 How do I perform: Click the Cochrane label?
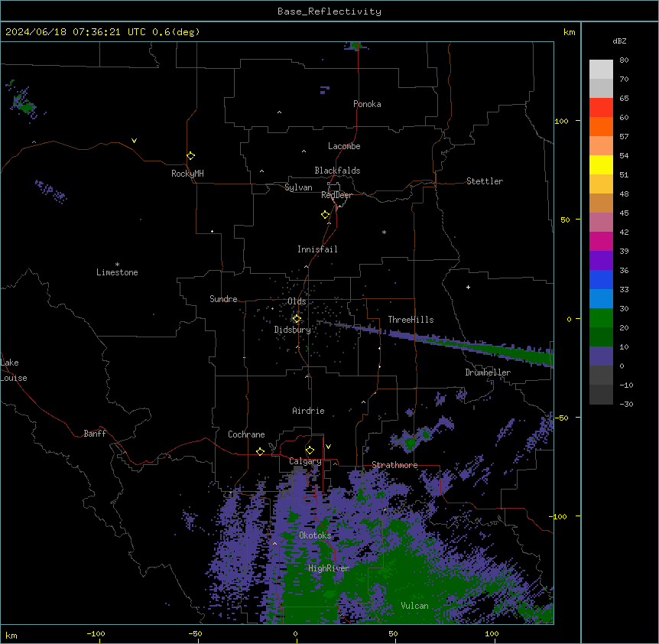pos(246,434)
